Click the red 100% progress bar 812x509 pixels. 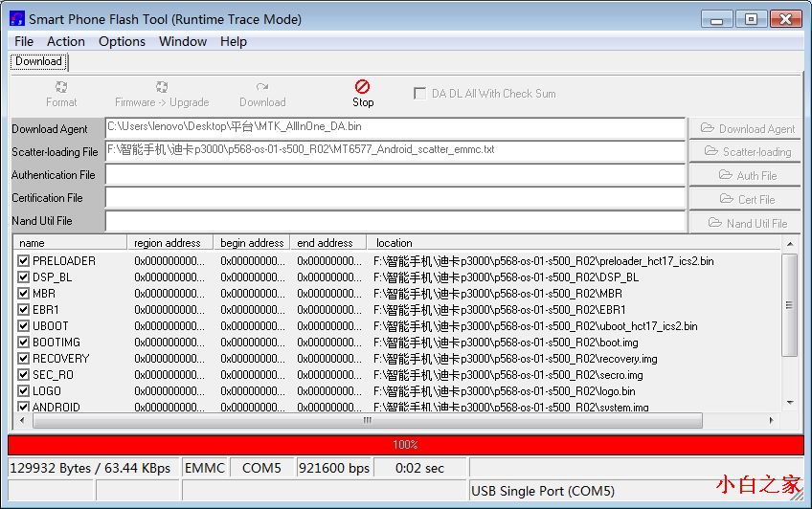405,445
